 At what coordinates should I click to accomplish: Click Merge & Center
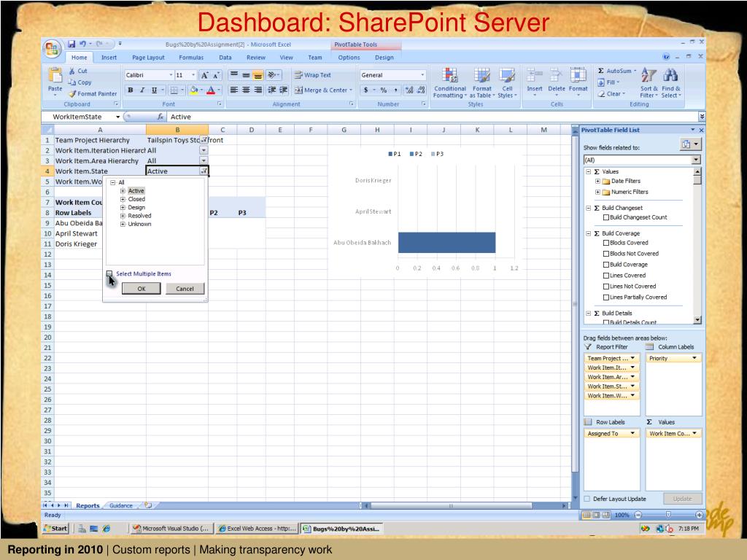[x=323, y=90]
